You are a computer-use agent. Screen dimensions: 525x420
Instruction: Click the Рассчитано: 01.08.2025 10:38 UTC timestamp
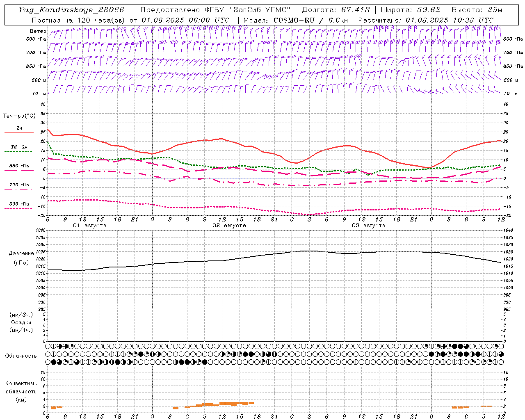tap(426, 20)
